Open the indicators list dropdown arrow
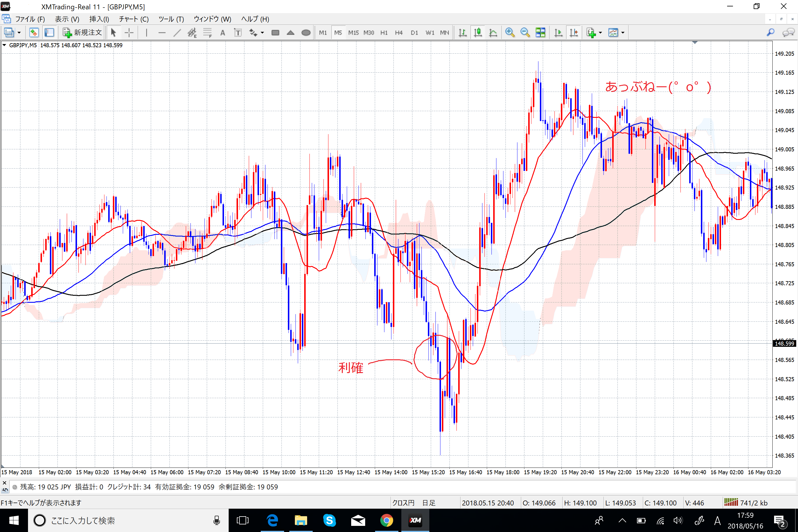798x532 pixels. point(601,33)
